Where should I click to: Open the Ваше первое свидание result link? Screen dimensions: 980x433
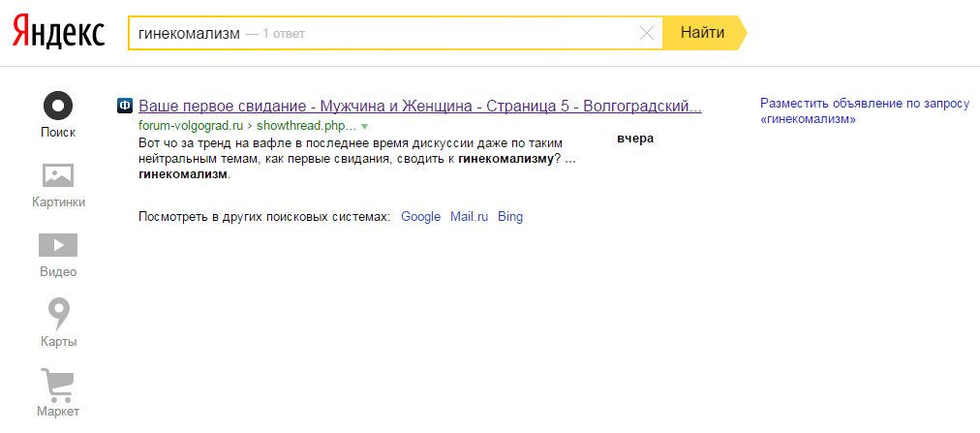(420, 106)
